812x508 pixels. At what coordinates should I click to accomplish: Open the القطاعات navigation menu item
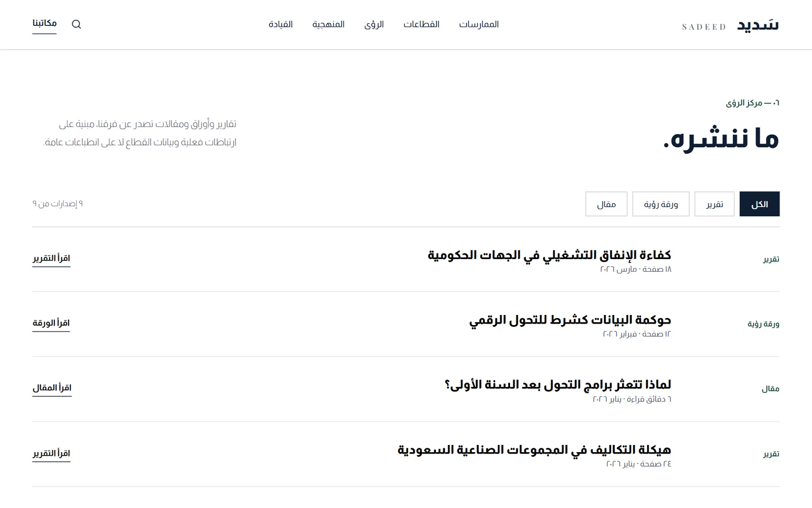pos(421,24)
